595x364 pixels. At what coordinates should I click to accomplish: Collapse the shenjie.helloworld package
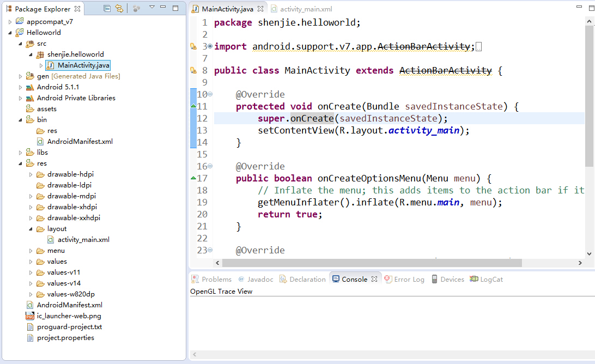pyautogui.click(x=31, y=54)
